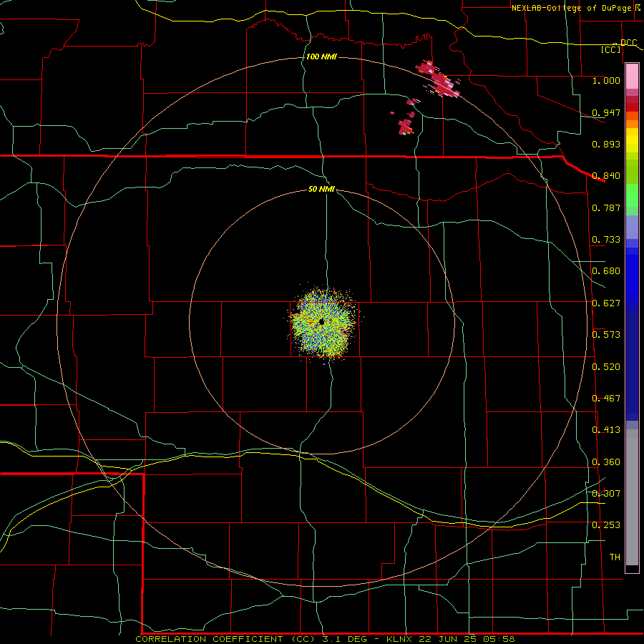Image resolution: width=644 pixels, height=644 pixels.
Task: Select the 0.680 color scale value
Action: 606,271
